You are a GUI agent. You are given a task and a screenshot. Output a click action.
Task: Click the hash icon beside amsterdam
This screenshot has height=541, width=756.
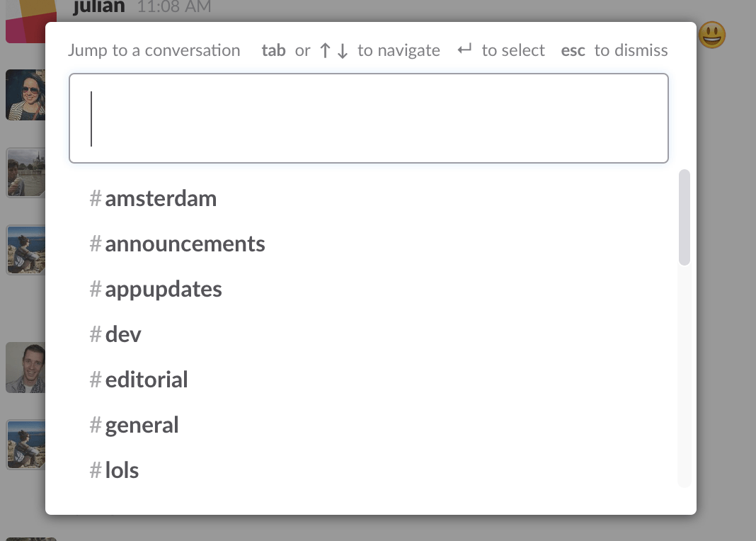click(95, 199)
